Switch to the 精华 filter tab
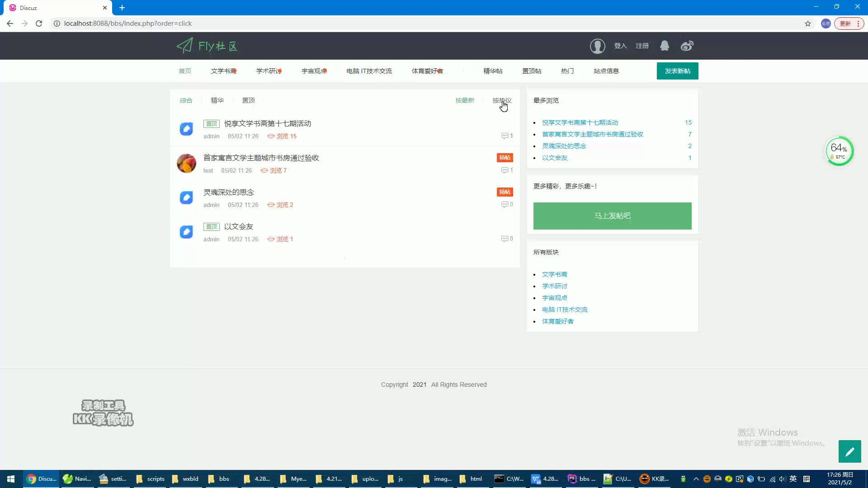The image size is (868, 488). tap(217, 100)
